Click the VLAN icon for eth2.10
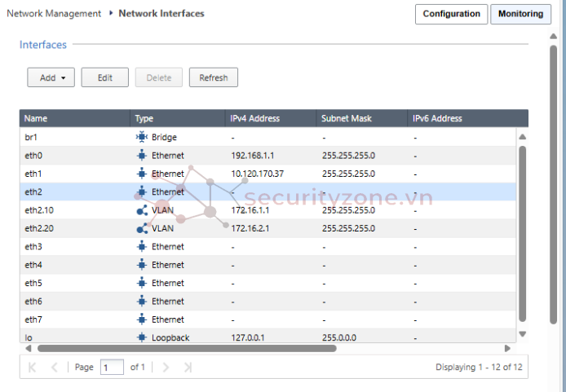Screen dimensions: 566x392 (x=141, y=210)
